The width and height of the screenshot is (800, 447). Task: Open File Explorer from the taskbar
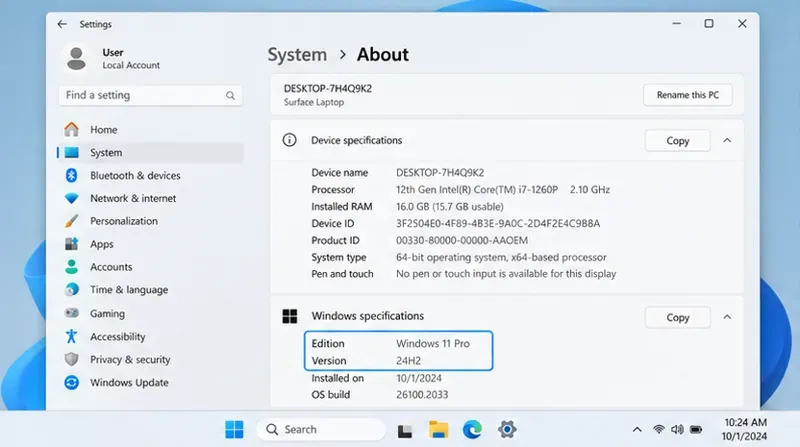[438, 430]
